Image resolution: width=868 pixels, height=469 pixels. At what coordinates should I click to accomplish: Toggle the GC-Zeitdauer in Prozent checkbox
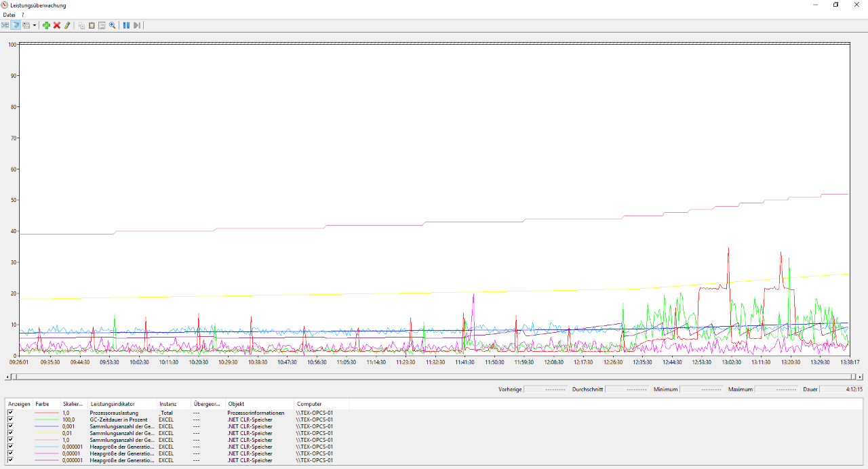10,420
